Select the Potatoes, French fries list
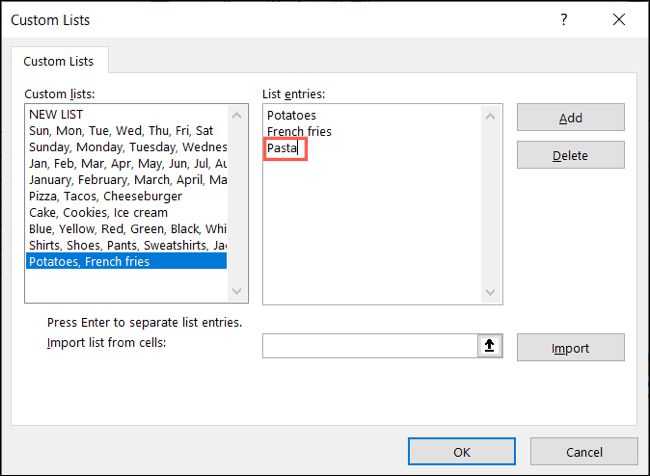This screenshot has height=476, width=650. tap(90, 261)
